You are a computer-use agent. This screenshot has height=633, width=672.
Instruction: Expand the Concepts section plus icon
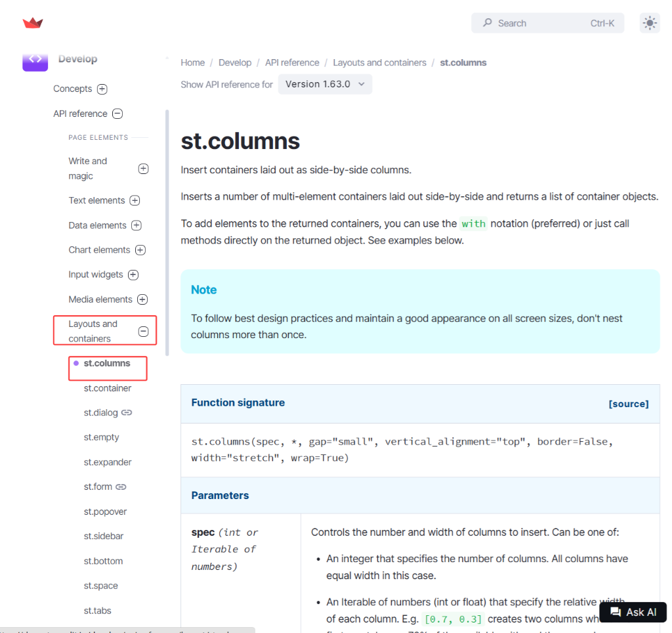pos(102,89)
